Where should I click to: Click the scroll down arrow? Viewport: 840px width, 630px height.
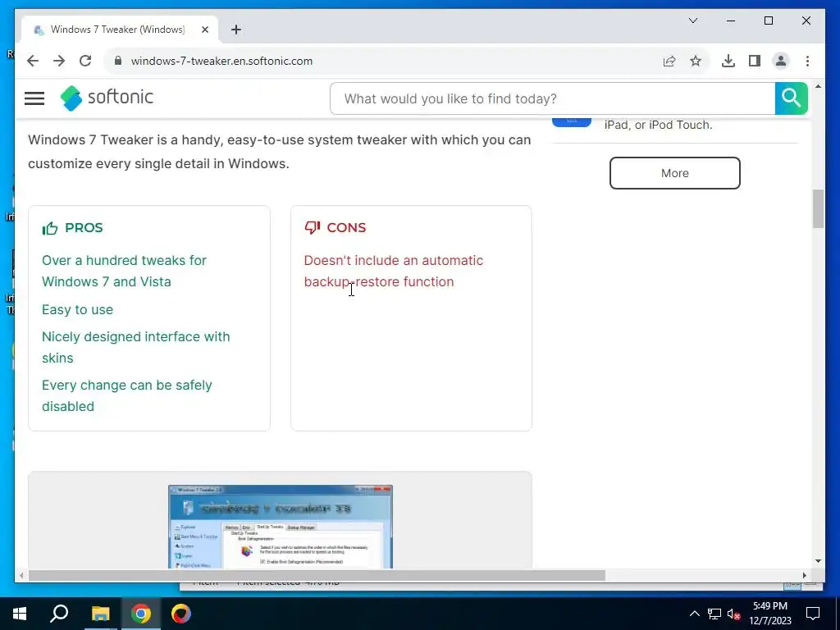(x=818, y=561)
